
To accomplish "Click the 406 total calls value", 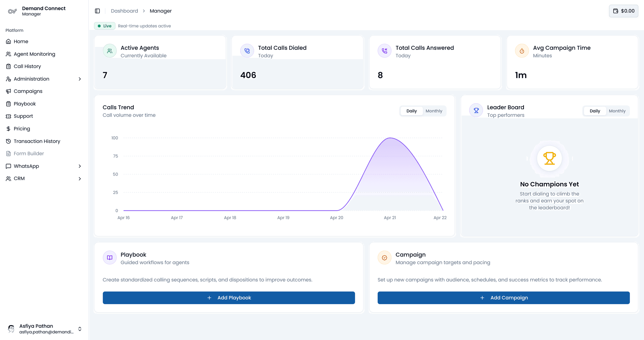I will pyautogui.click(x=248, y=75).
